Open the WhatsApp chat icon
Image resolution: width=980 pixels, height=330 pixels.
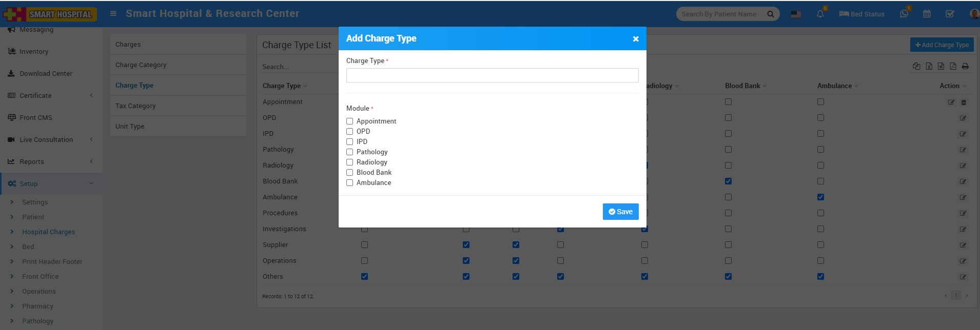pos(904,14)
